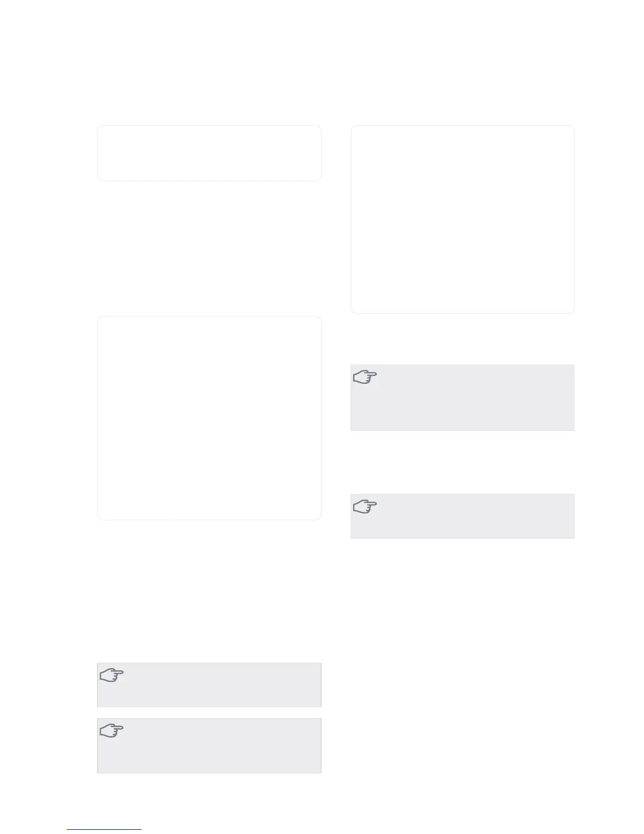This screenshot has height=834, width=644.
Task: Click the blank area between the two left-column white boxes
Action: pos(209,249)
